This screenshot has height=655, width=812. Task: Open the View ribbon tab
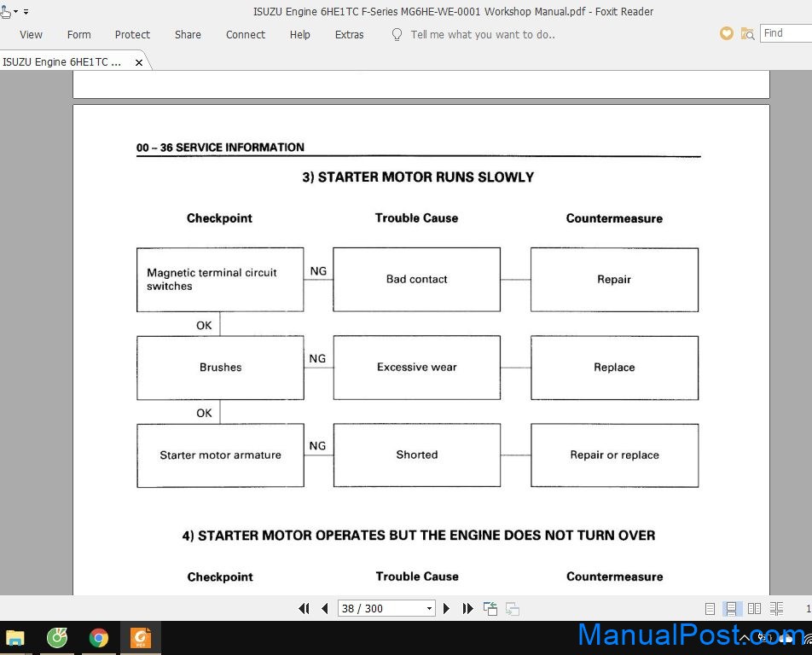point(31,35)
